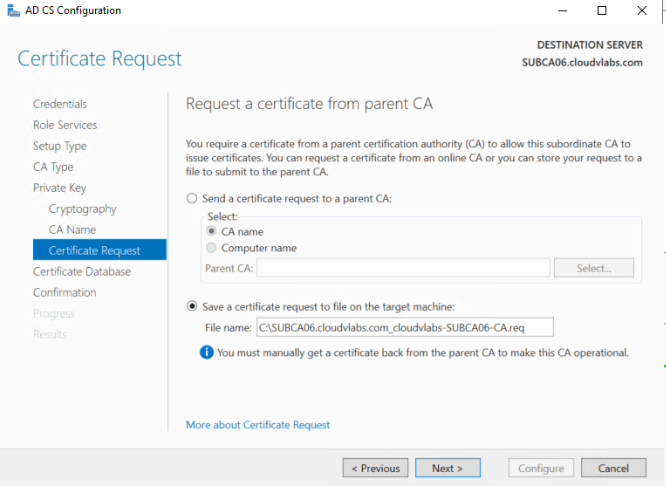Select Send a certificate request to parent CA
Viewport: 666px width, 486px height.
pos(192,198)
